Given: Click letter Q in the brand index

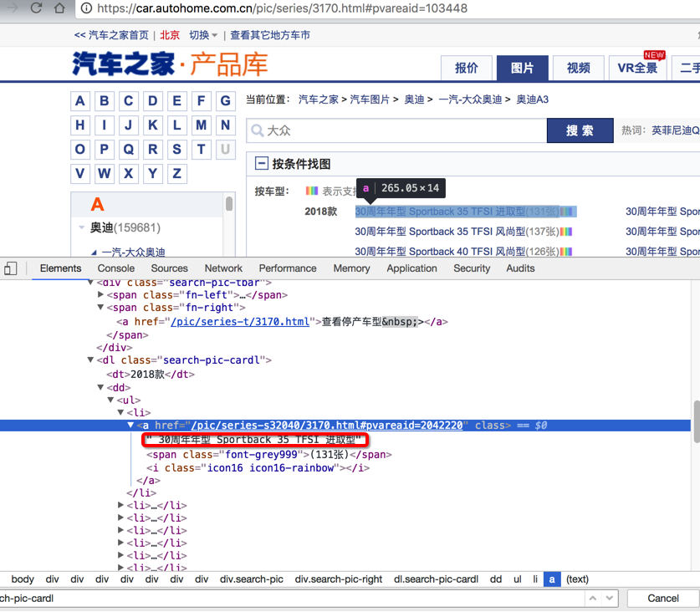Looking at the screenshot, I should coord(128,149).
